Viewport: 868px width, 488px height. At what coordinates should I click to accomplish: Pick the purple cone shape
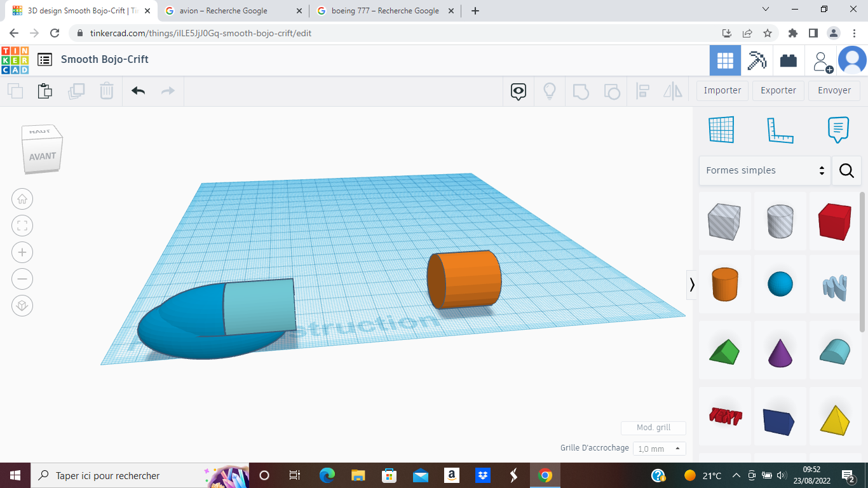pos(780,351)
